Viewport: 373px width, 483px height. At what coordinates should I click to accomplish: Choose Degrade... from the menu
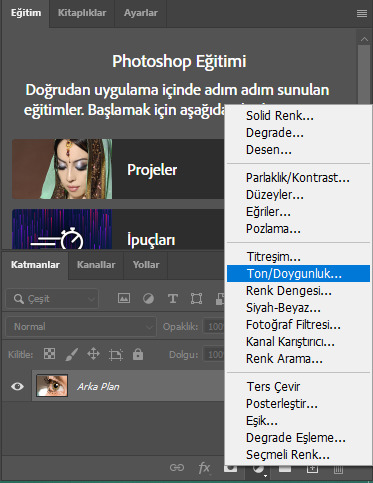pyautogui.click(x=299, y=133)
